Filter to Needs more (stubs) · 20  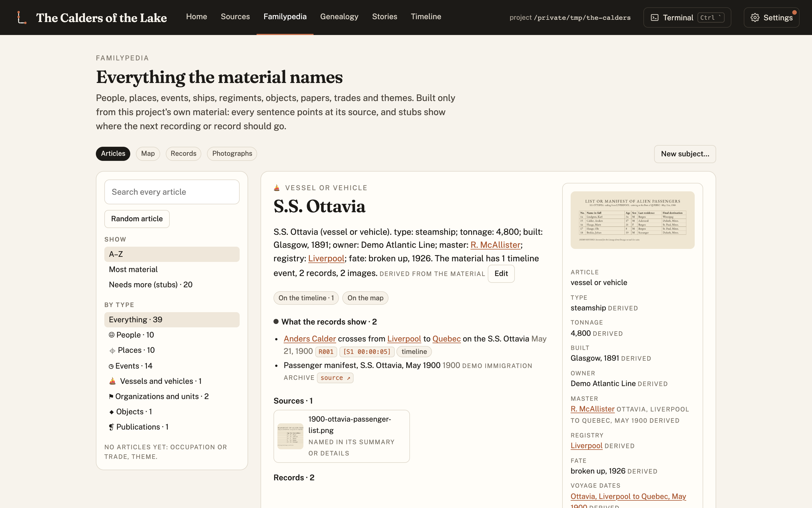(172, 284)
